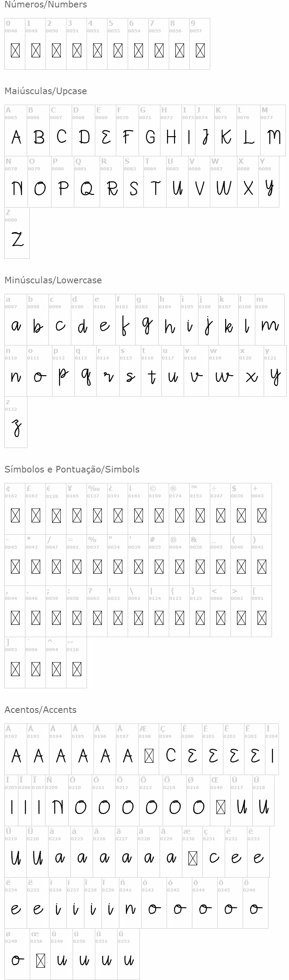Click the Ç accent glyph cell
Viewport: 289px width, 980px height.
point(171,749)
